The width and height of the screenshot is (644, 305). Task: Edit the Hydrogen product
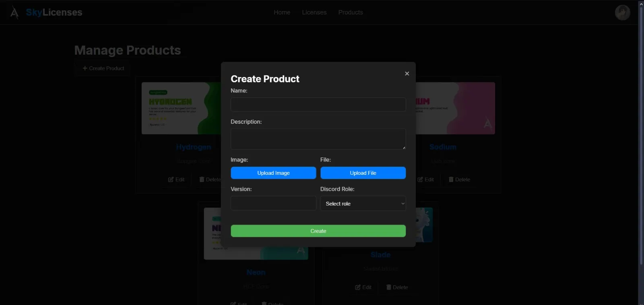(176, 180)
